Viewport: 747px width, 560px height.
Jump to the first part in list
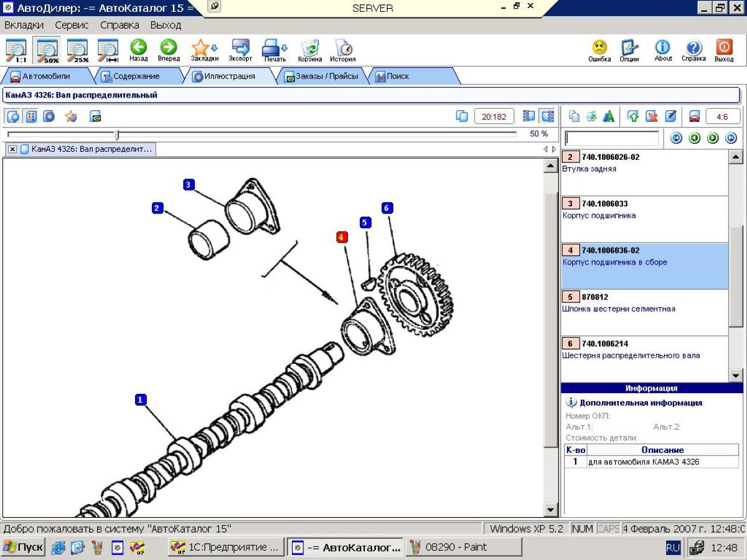(676, 138)
